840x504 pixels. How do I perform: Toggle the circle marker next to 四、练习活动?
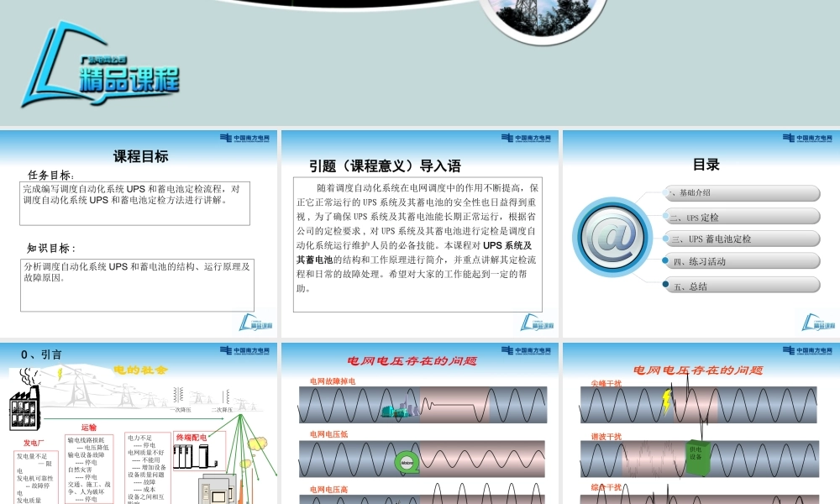(664, 260)
